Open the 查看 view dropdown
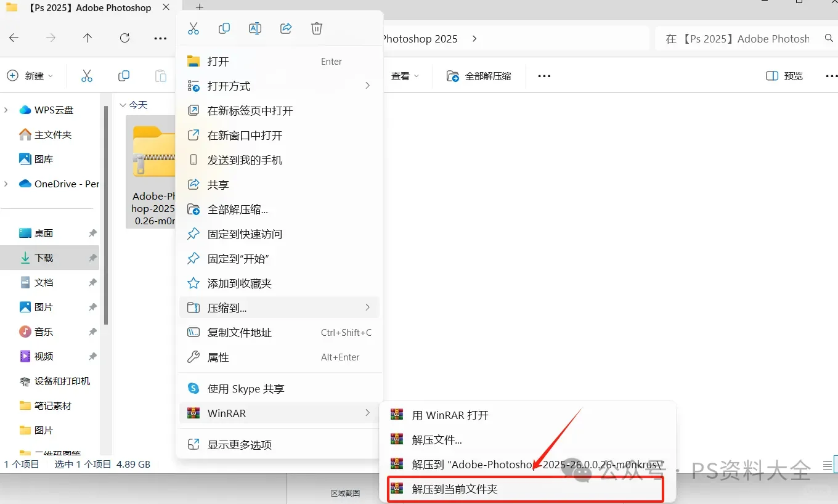 [x=404, y=76]
